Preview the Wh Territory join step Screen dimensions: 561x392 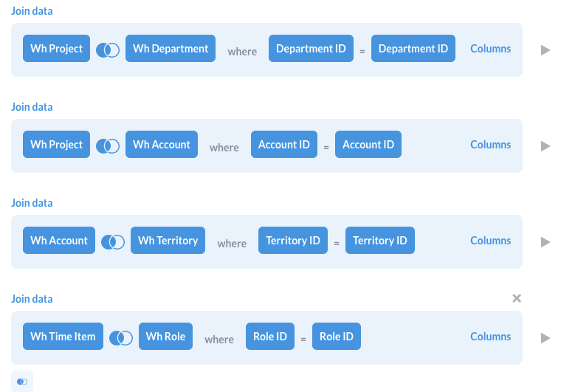(x=545, y=242)
